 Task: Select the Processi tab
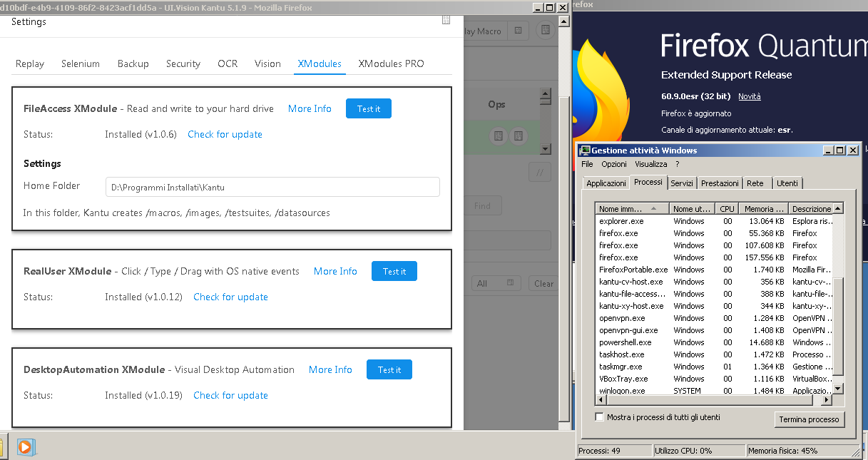click(x=648, y=182)
